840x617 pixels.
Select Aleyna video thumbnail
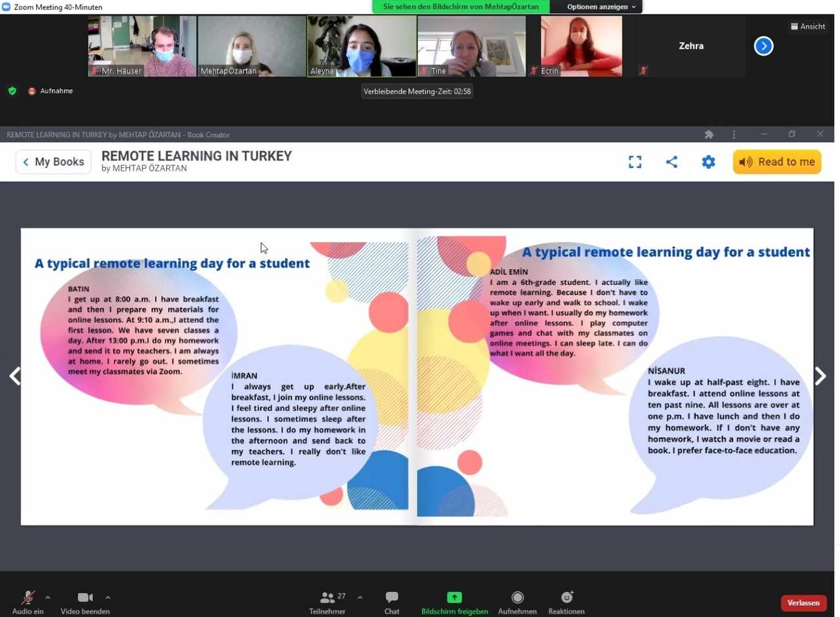(x=362, y=46)
